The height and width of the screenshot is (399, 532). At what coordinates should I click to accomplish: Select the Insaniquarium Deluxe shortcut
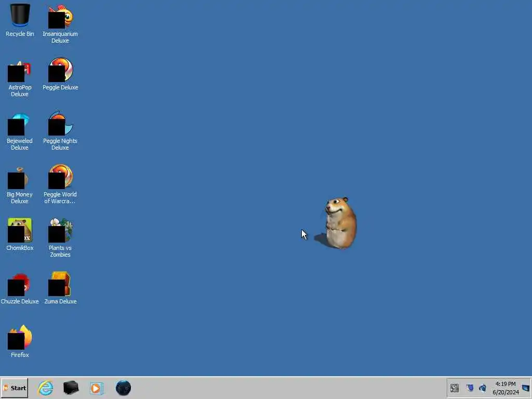tap(60, 24)
